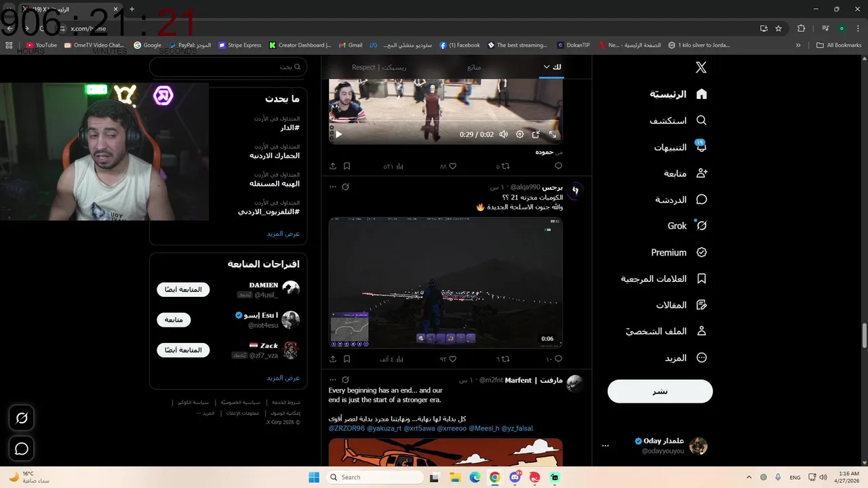Open trending topic الجمارك الاردنيه
This screenshot has height=488, width=868.
coord(274,155)
